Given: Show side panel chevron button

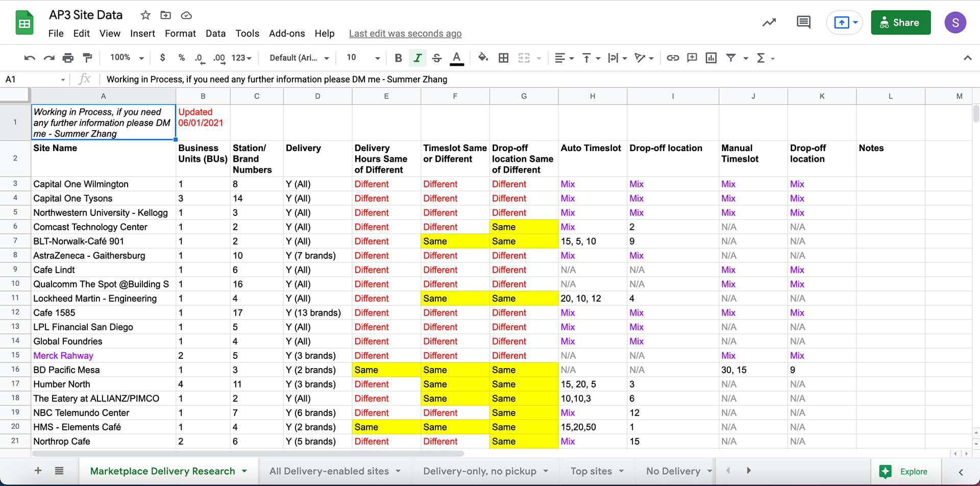Looking at the screenshot, I should click(961, 472).
